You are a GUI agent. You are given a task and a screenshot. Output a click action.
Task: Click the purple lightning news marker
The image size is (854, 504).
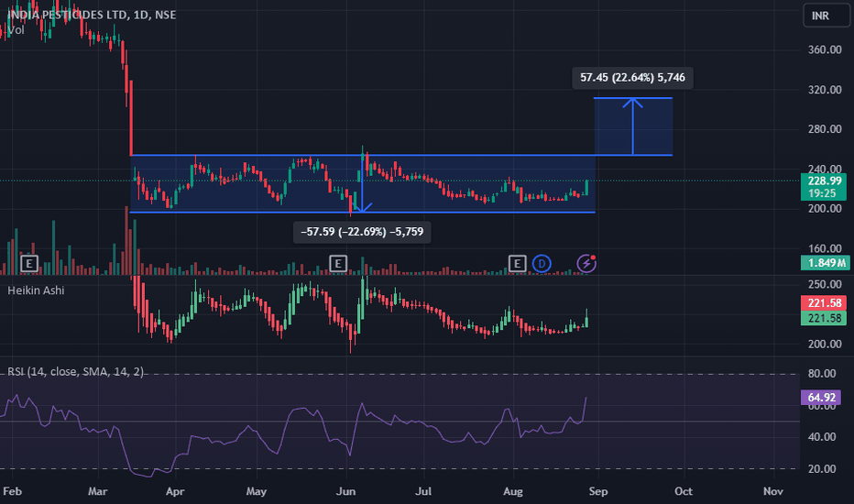586,264
